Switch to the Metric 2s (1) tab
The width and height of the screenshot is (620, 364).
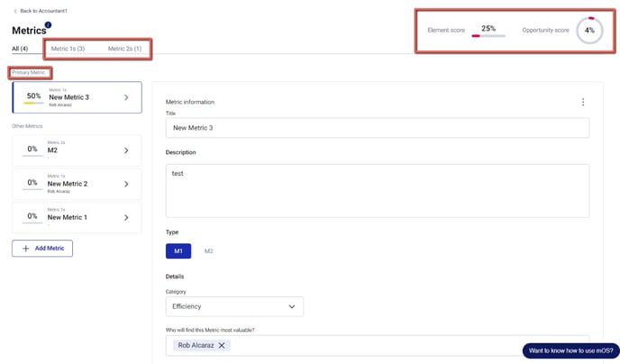124,49
